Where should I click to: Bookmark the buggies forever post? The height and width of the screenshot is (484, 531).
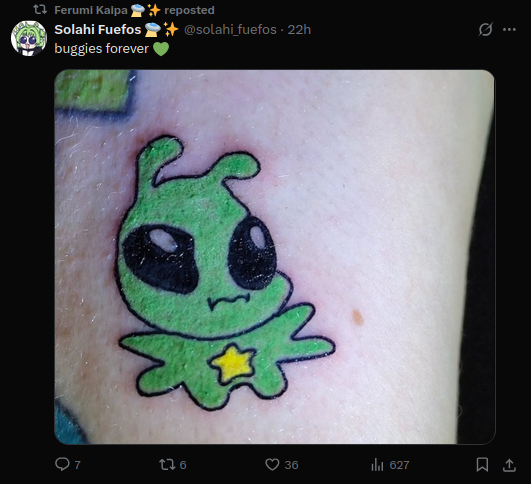click(482, 464)
